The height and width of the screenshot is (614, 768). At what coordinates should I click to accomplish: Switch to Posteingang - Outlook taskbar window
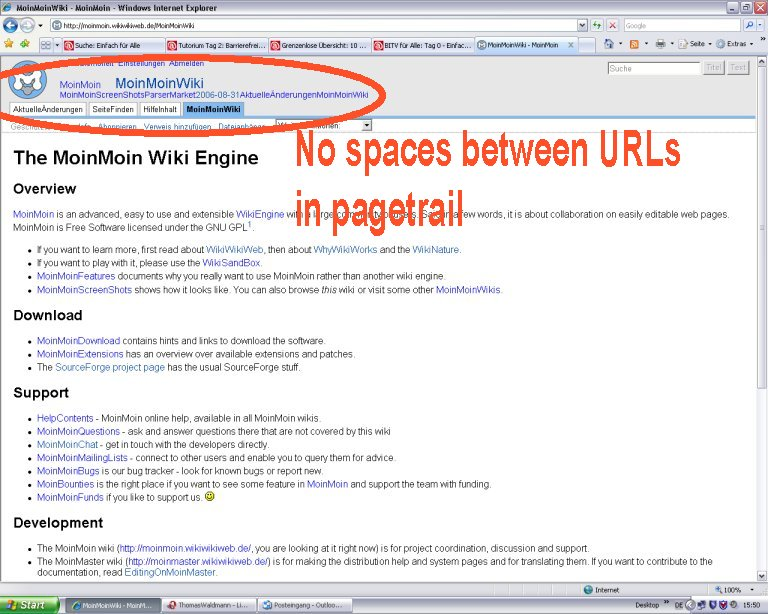pos(305,606)
